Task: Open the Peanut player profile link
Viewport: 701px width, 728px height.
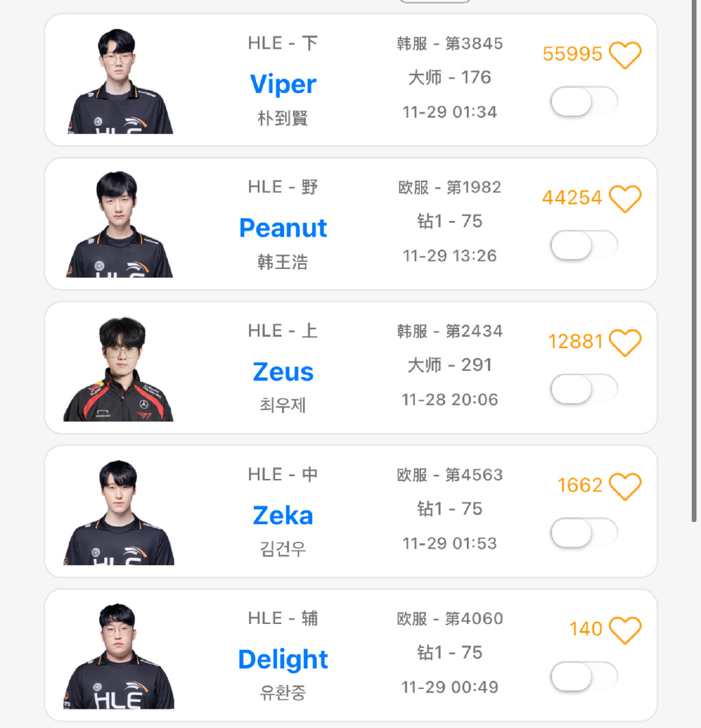Action: 283,228
